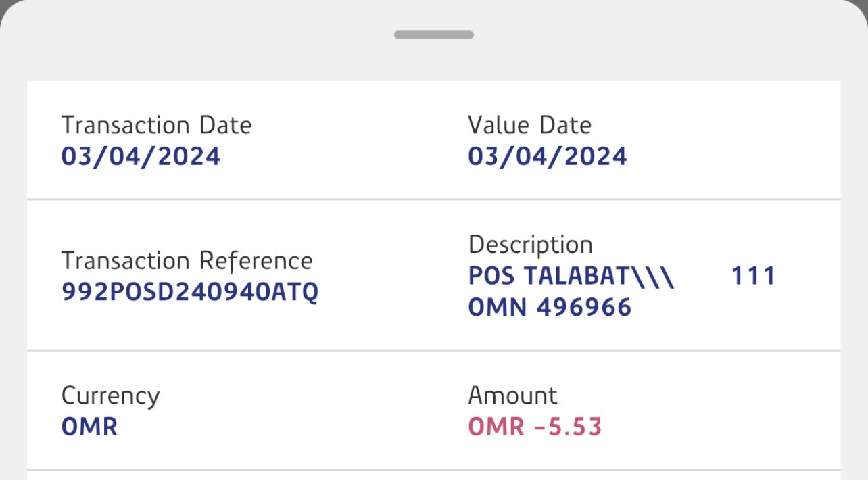
Task: Select the date under Value Date
Action: pyautogui.click(x=548, y=157)
